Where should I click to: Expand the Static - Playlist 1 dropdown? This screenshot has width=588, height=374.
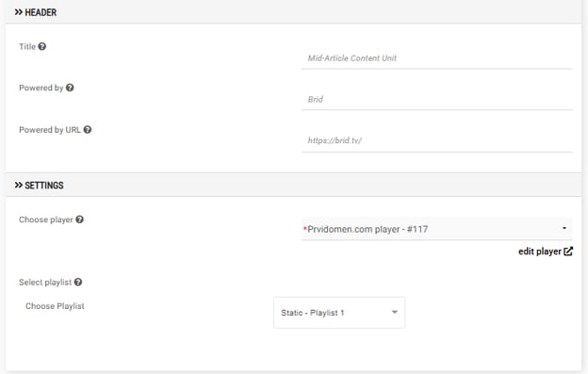[339, 313]
